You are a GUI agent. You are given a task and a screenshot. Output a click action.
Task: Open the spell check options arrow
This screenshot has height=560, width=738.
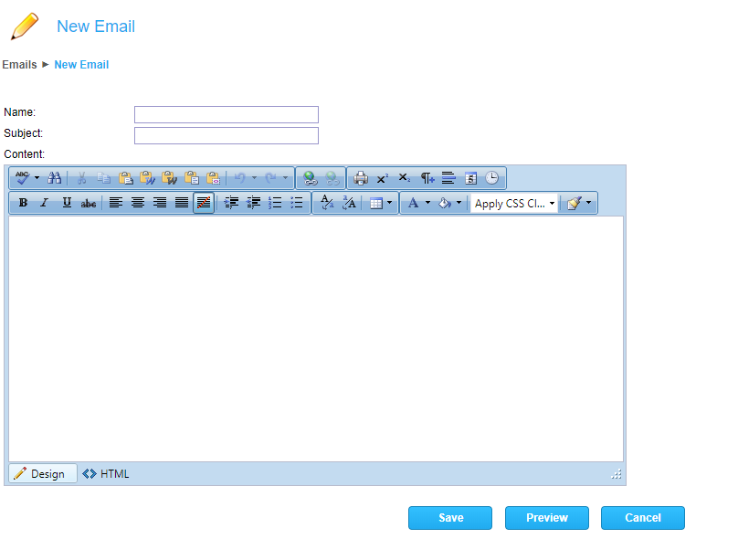point(37,178)
